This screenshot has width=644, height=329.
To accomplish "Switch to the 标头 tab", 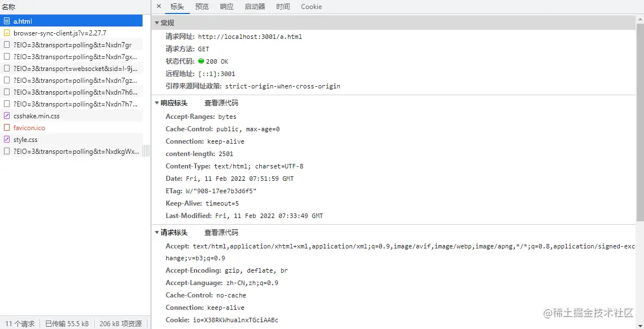I will click(177, 7).
